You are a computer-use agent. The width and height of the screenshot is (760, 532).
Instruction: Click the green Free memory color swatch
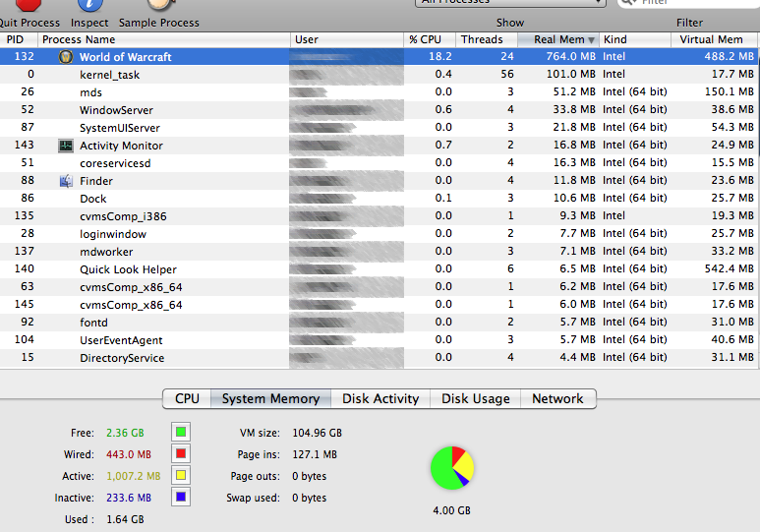181,432
